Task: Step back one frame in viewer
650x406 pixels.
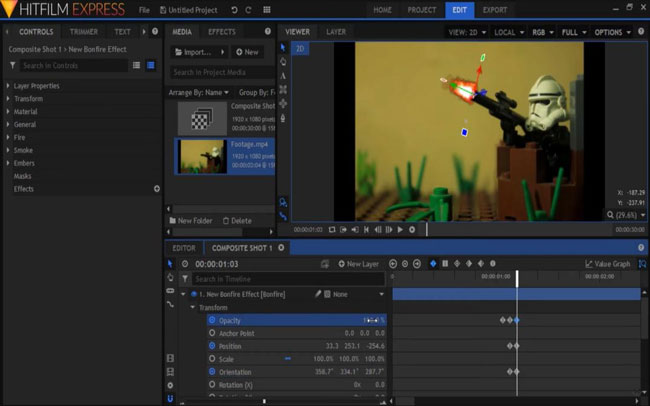Action: click(x=378, y=229)
